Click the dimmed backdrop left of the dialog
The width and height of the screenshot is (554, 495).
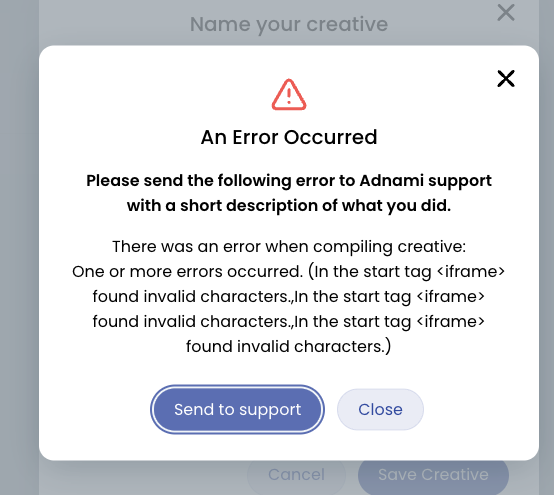click(x=19, y=247)
